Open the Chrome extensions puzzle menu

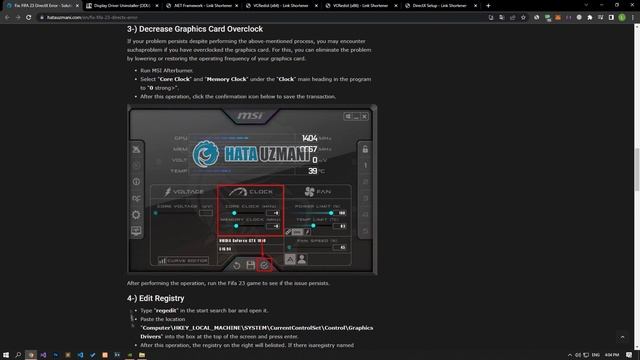coord(590,18)
